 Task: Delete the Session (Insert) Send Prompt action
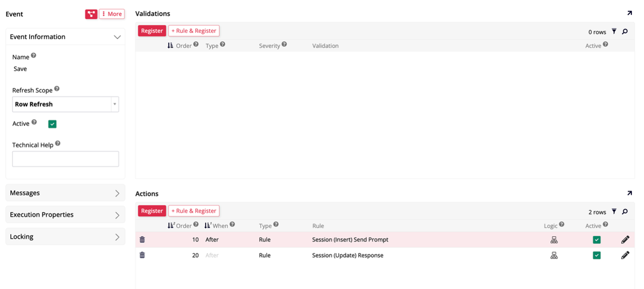pos(142,240)
